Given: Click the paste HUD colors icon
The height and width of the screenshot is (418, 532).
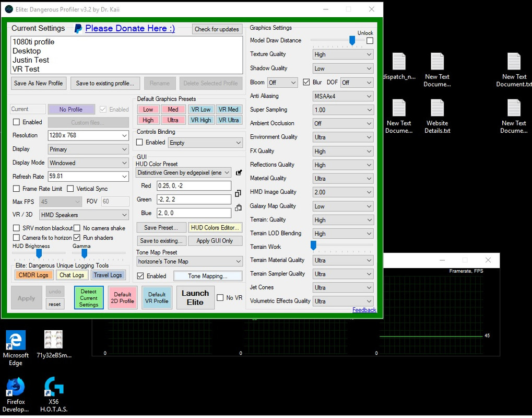Looking at the screenshot, I should click(238, 207).
